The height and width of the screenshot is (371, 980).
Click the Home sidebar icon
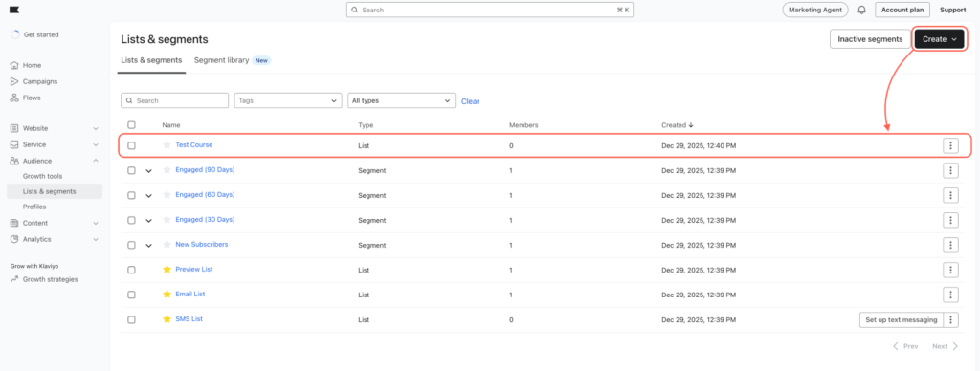click(14, 65)
